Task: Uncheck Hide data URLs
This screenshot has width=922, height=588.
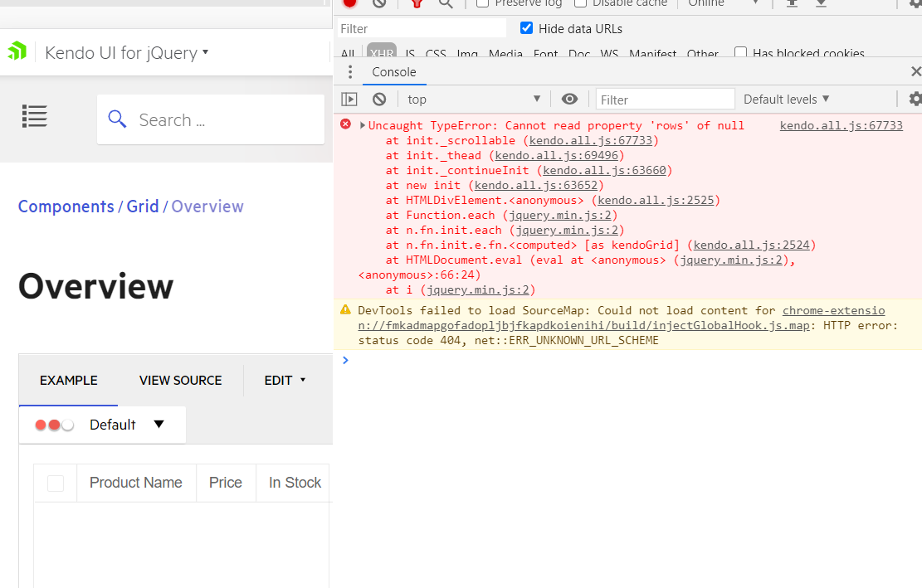Action: [x=526, y=28]
